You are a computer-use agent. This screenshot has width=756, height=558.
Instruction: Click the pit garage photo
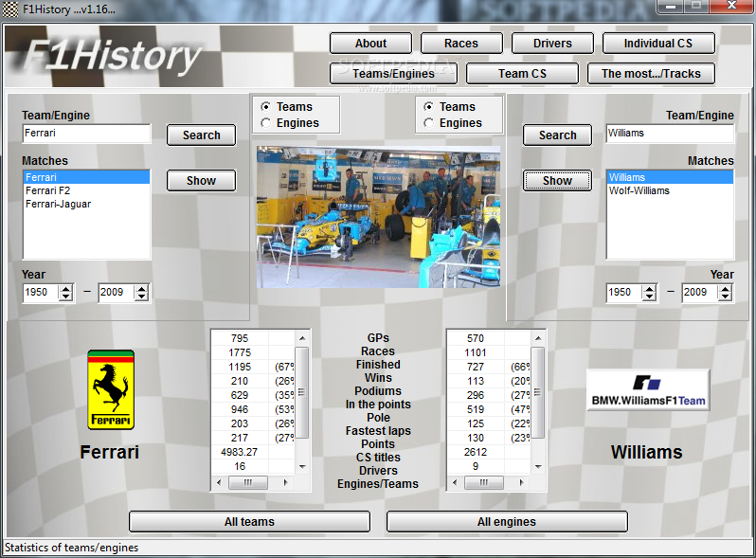point(378,217)
